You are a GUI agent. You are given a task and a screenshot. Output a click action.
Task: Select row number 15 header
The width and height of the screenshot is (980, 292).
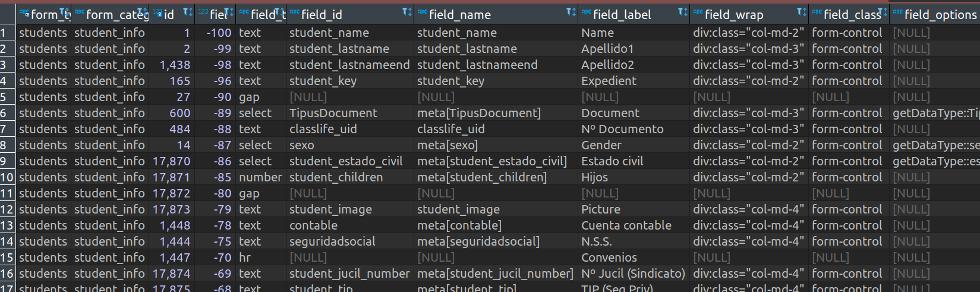tap(8, 258)
